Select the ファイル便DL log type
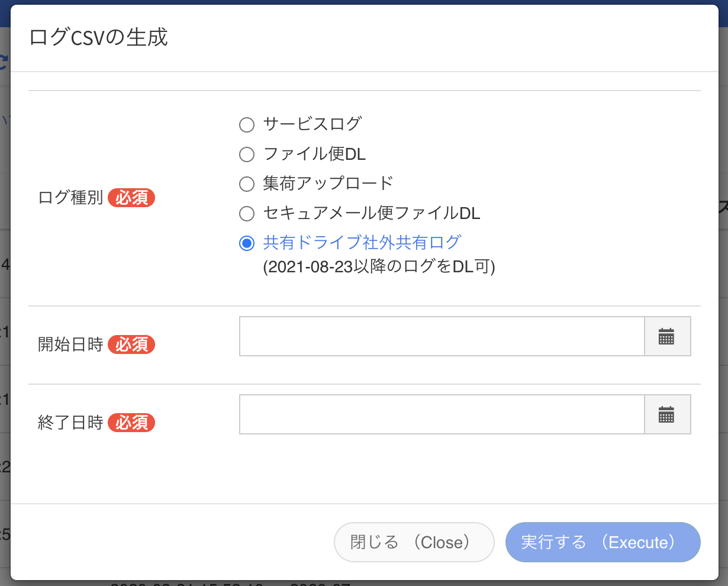 [x=247, y=154]
